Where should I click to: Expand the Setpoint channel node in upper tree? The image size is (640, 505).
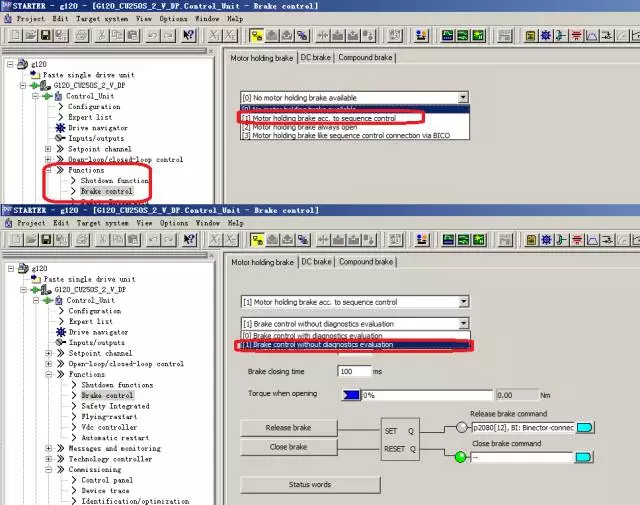point(48,149)
